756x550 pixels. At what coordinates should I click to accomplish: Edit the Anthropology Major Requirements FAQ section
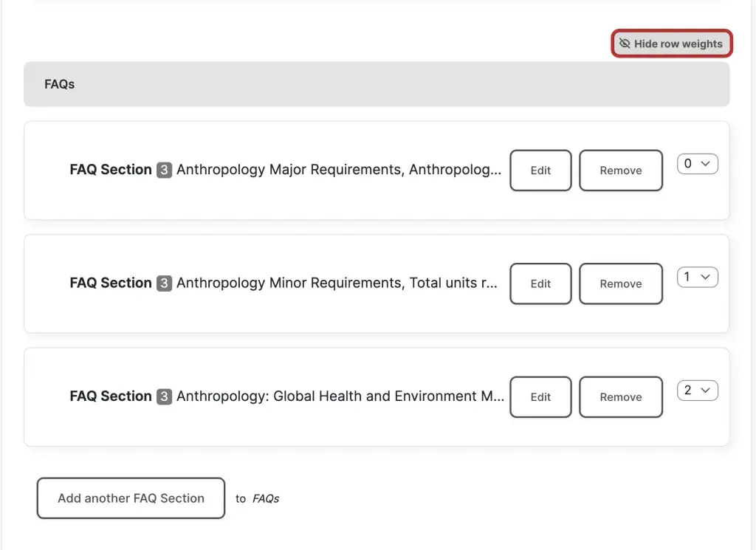coord(540,171)
